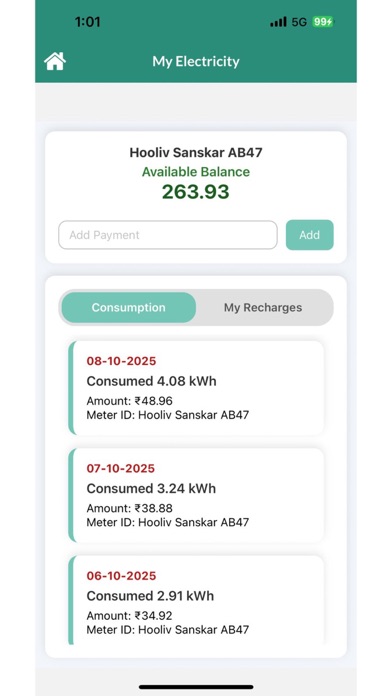Select the Consumption tab
The width and height of the screenshot is (392, 696).
[x=128, y=308]
